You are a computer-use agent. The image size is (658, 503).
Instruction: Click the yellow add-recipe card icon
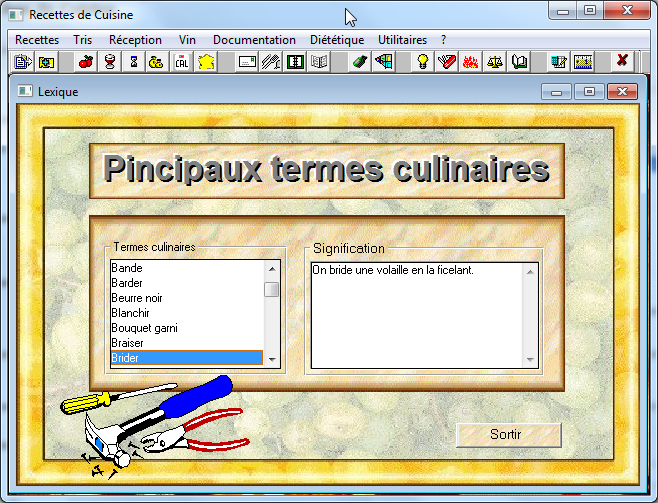(46, 62)
